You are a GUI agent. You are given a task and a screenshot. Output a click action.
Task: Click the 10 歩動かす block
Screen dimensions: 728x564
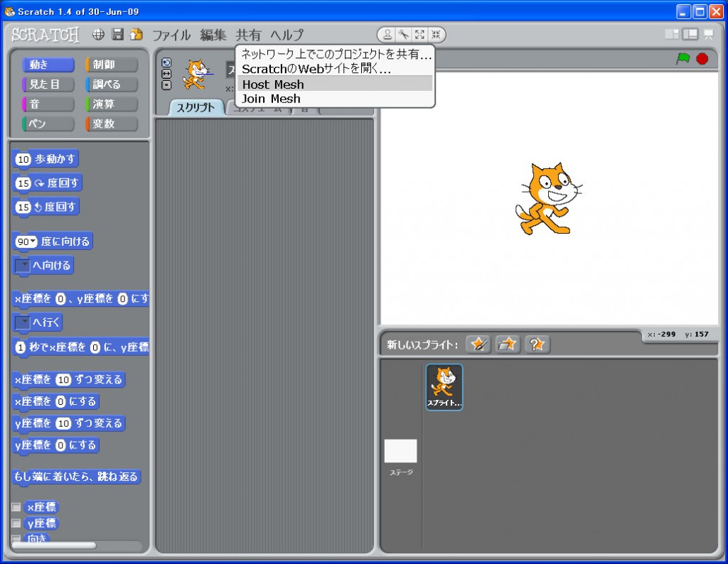[45, 159]
